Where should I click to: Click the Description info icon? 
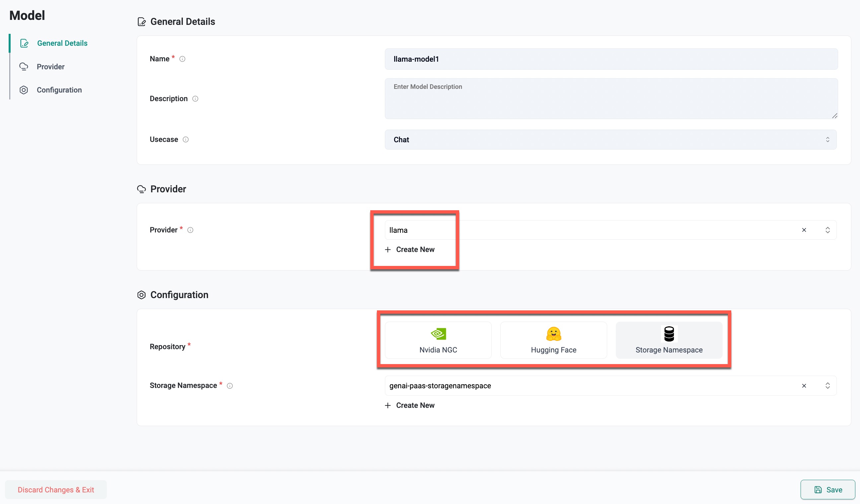(x=195, y=99)
